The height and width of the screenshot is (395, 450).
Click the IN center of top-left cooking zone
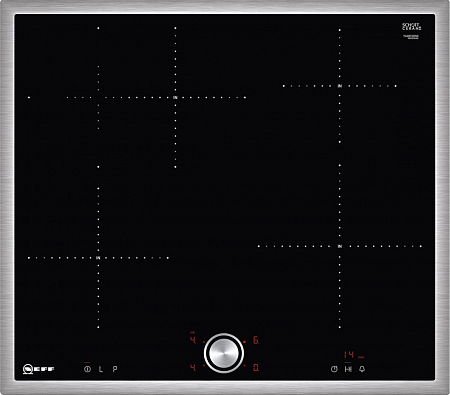(x=175, y=98)
